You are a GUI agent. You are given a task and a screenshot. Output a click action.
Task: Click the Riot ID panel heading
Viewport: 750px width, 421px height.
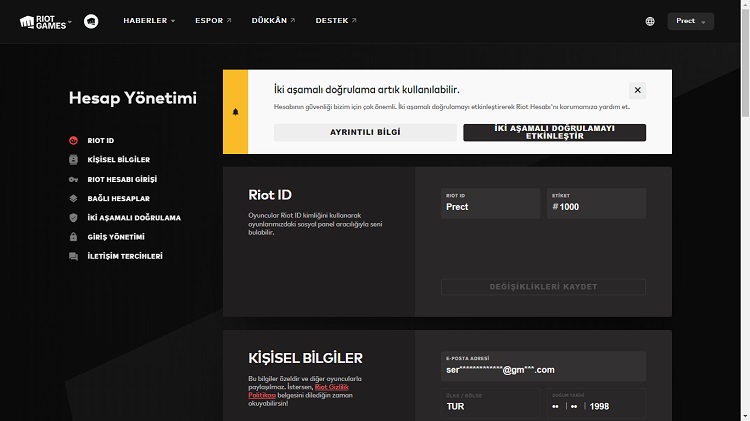(270, 195)
